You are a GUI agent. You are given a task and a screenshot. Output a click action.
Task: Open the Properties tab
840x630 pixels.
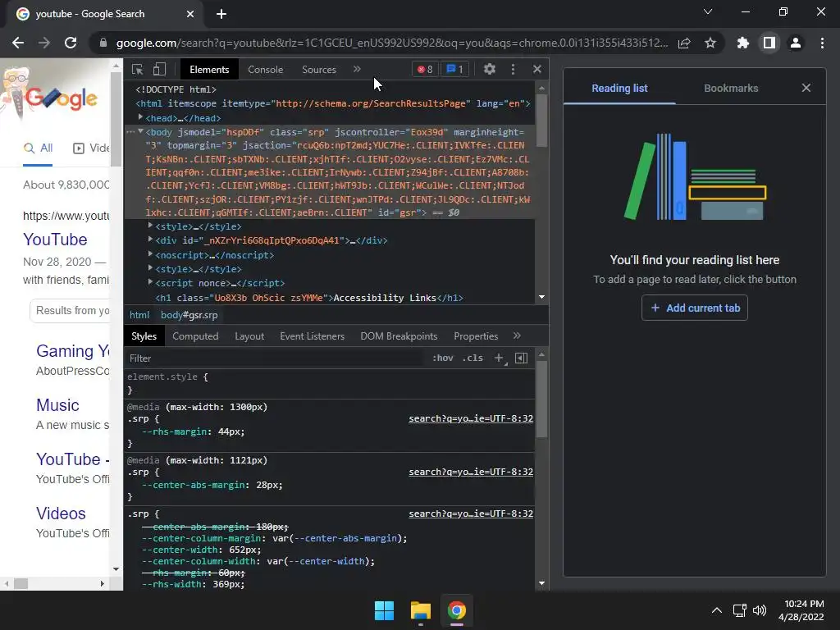pyautogui.click(x=476, y=336)
